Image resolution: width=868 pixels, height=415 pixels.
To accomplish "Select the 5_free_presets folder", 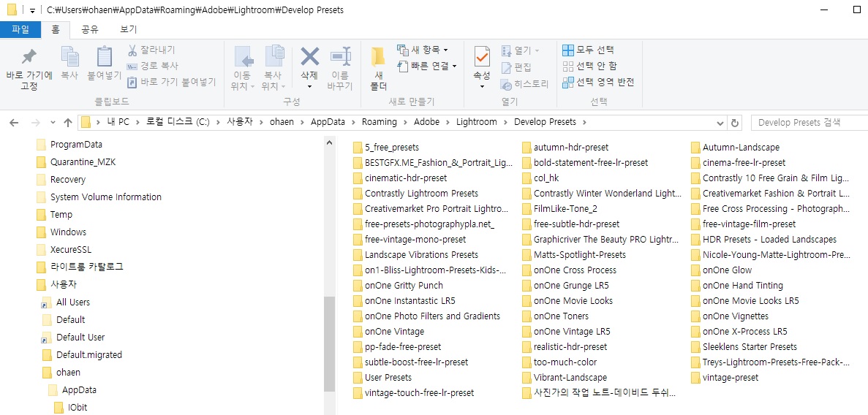I will point(392,148).
